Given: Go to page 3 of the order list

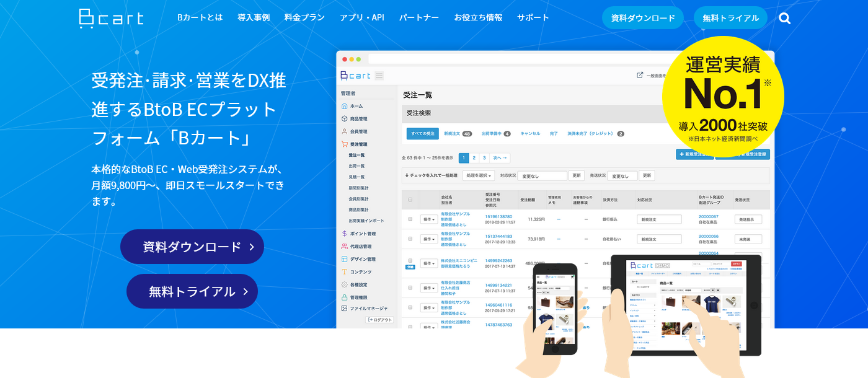Looking at the screenshot, I should pos(484,157).
